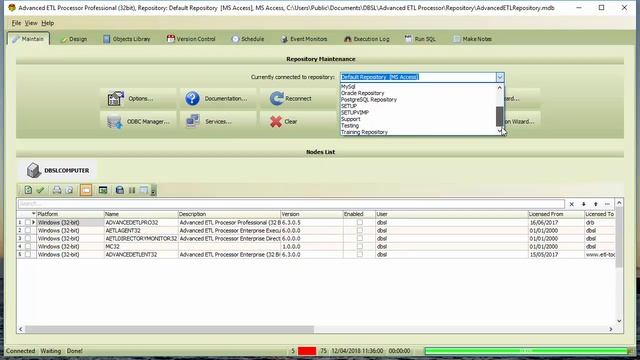Click the printer icon in nodes toolbar
Viewport: 640px width, 360px height.
(57, 190)
